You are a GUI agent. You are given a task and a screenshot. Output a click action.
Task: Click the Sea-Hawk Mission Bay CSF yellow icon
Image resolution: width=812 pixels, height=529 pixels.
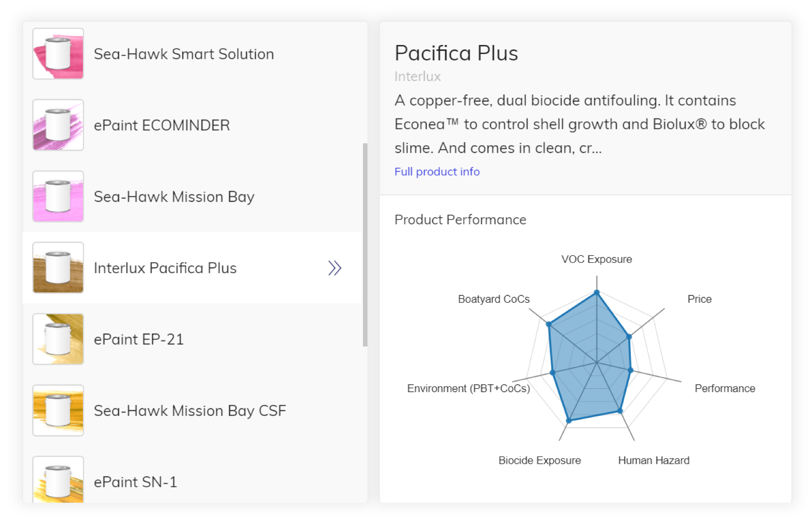58,410
